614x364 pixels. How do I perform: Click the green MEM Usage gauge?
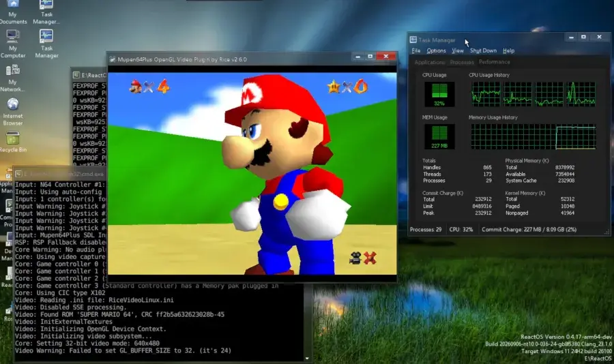(x=439, y=136)
